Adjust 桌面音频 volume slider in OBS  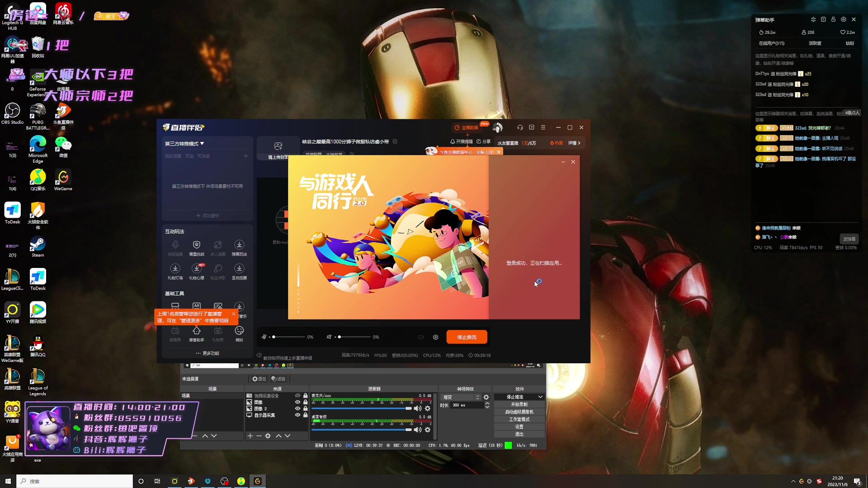362,430
